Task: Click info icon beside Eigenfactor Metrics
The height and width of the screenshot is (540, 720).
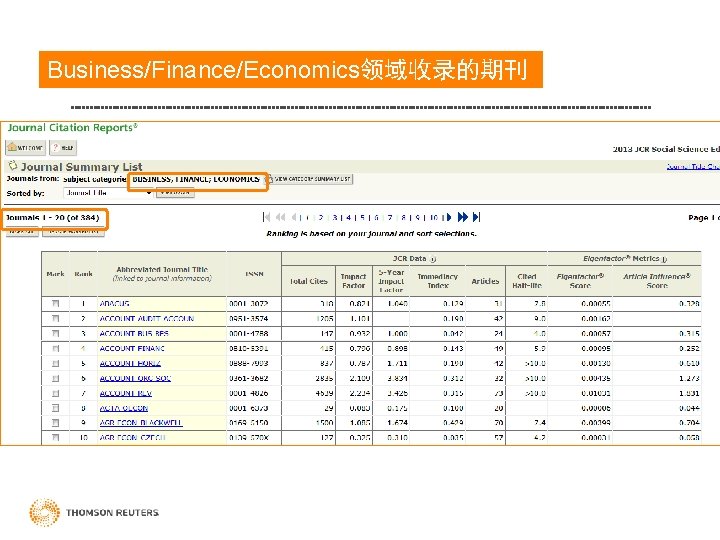Action: [x=664, y=259]
